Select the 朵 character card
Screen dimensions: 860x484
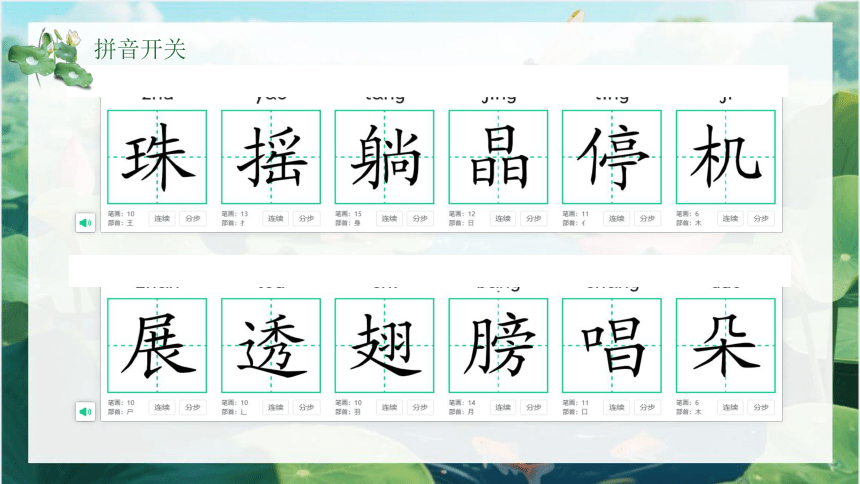726,346
